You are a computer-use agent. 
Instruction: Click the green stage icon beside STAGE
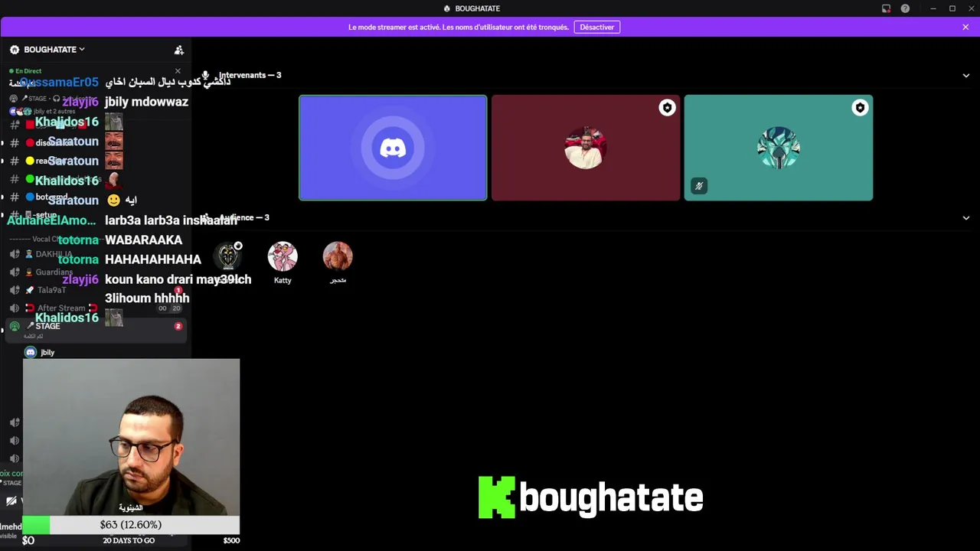pos(15,327)
